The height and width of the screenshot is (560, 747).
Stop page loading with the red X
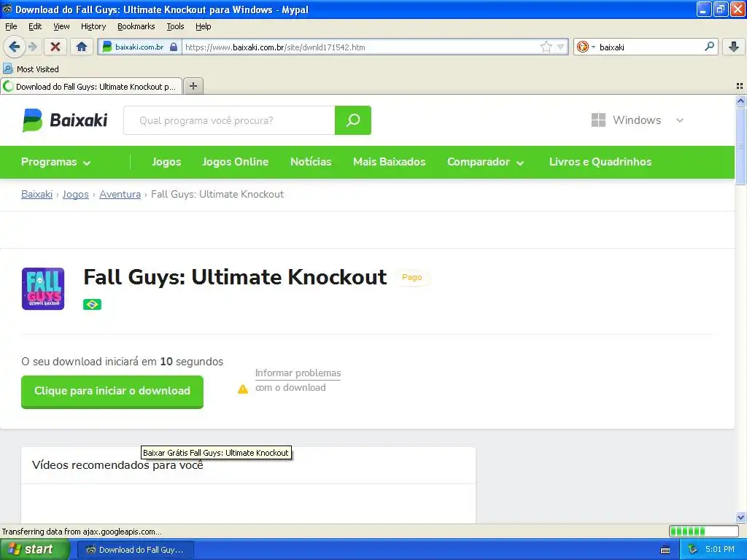55,47
